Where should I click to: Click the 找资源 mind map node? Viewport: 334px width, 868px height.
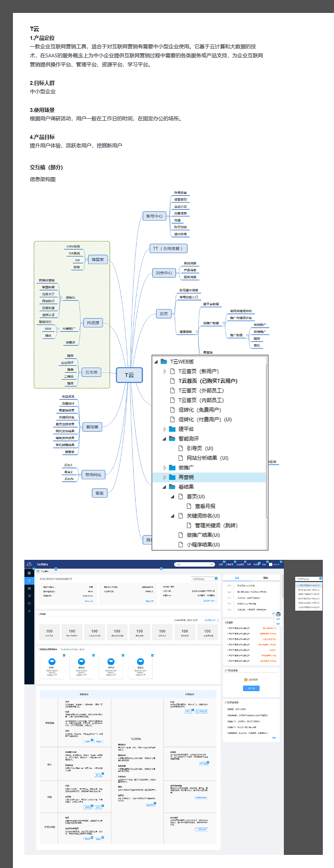point(93,323)
